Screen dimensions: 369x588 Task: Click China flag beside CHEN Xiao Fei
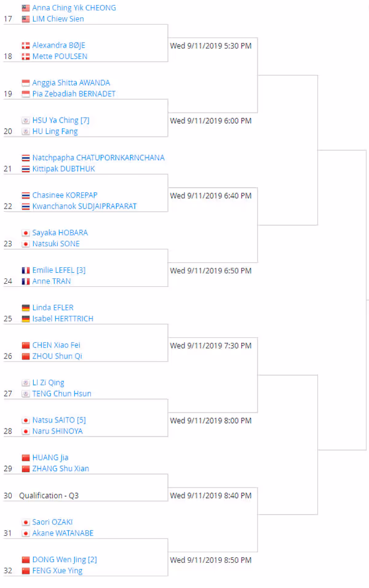[25, 345]
